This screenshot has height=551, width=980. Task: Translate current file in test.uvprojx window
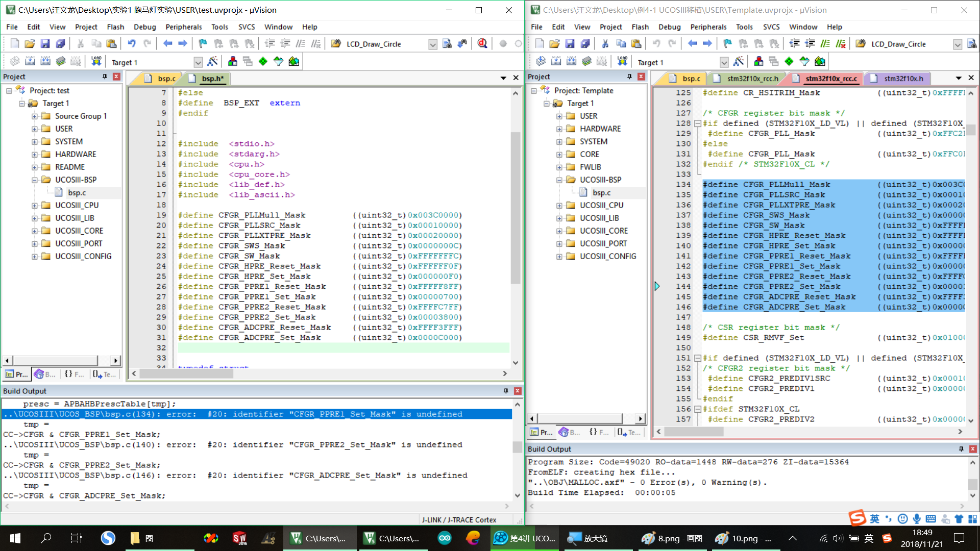tap(15, 62)
